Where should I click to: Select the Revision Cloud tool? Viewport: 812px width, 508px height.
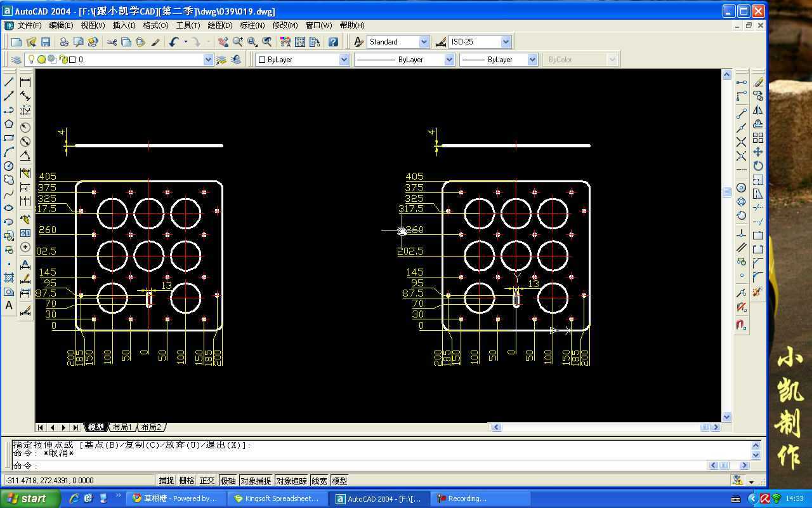(9, 180)
